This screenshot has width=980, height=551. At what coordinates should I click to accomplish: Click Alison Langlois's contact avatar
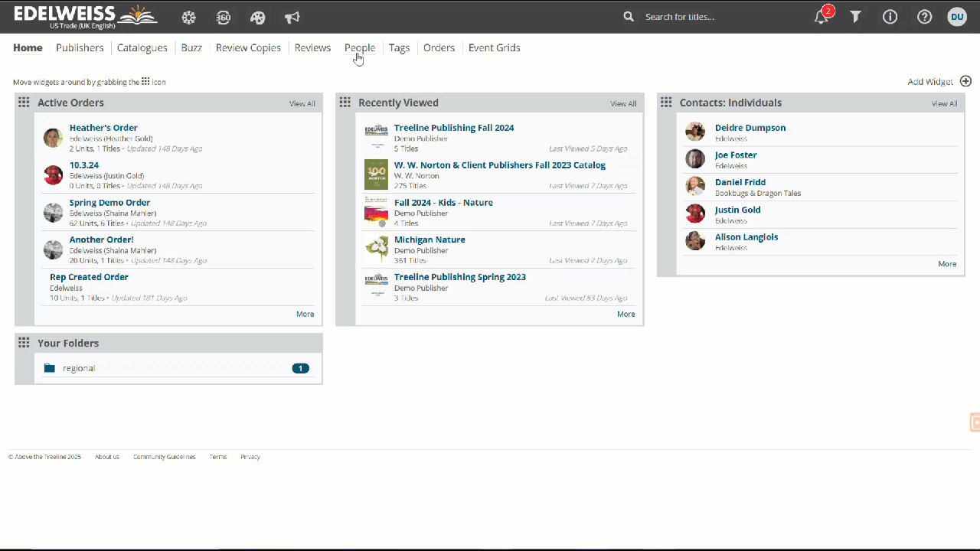695,241
